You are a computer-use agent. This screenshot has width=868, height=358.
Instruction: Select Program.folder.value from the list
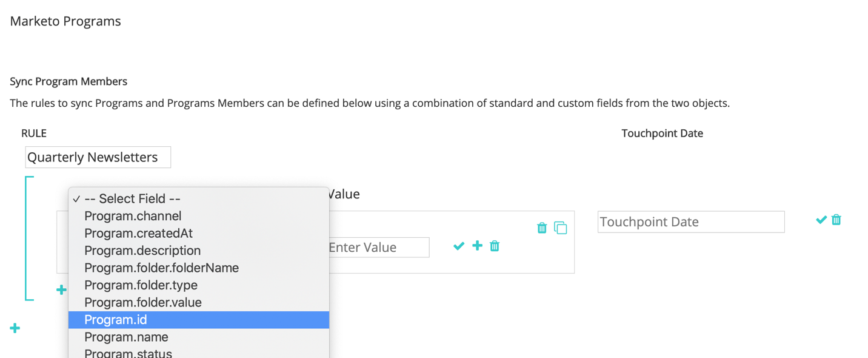[143, 302]
